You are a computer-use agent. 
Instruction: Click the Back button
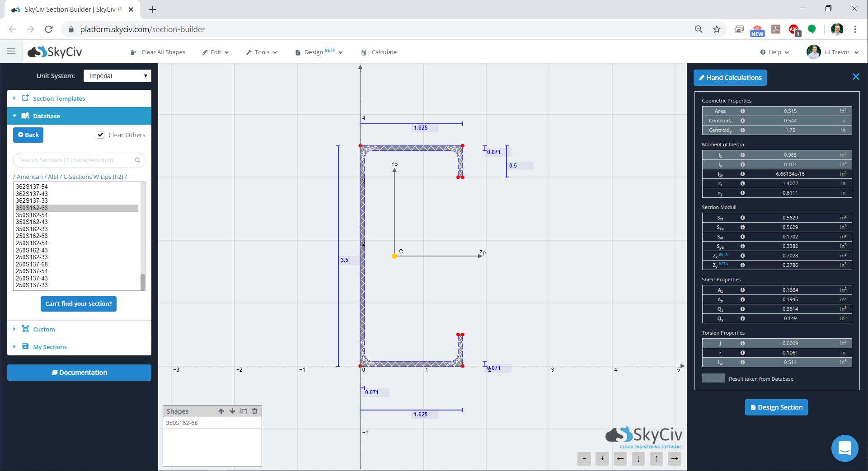pos(28,135)
